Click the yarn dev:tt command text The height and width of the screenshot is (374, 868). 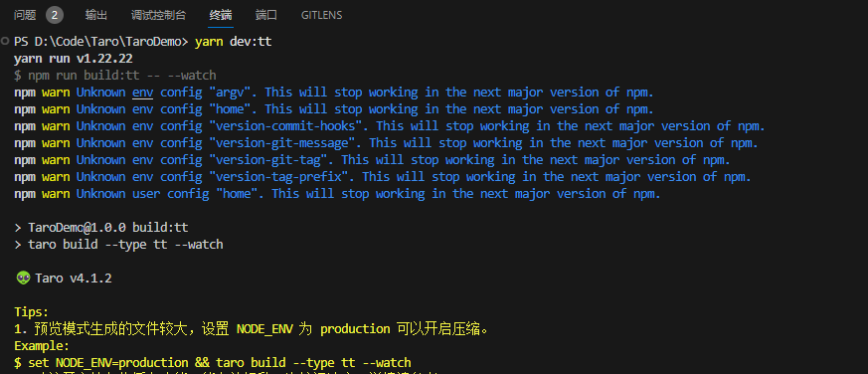[x=233, y=42]
